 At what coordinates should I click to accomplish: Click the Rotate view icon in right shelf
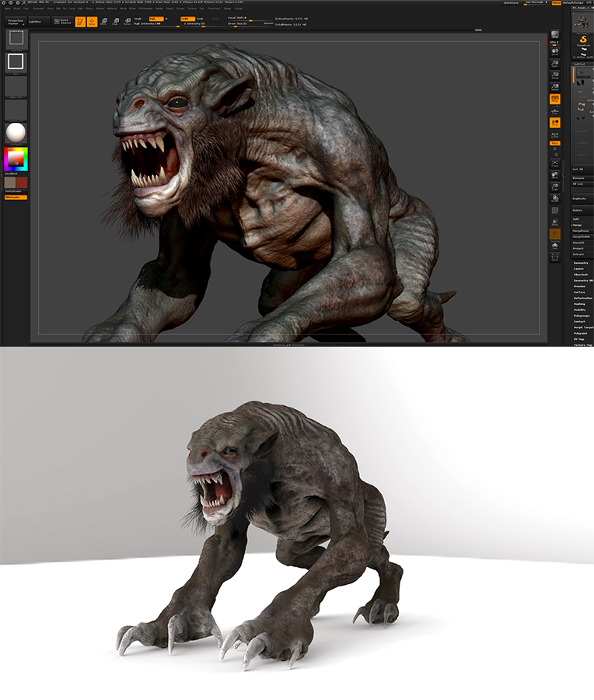[x=554, y=198]
